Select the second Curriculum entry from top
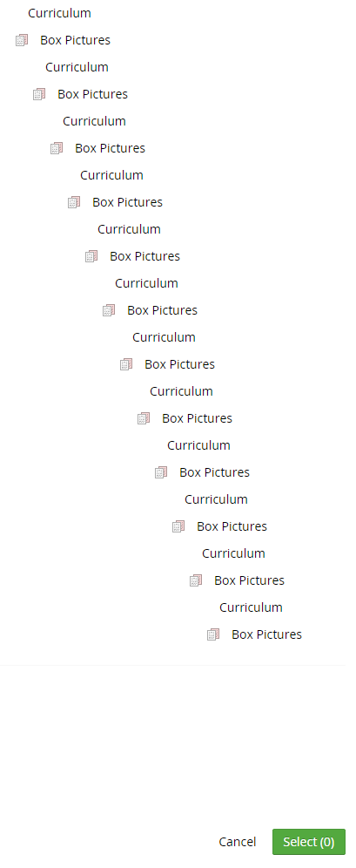 tap(77, 67)
